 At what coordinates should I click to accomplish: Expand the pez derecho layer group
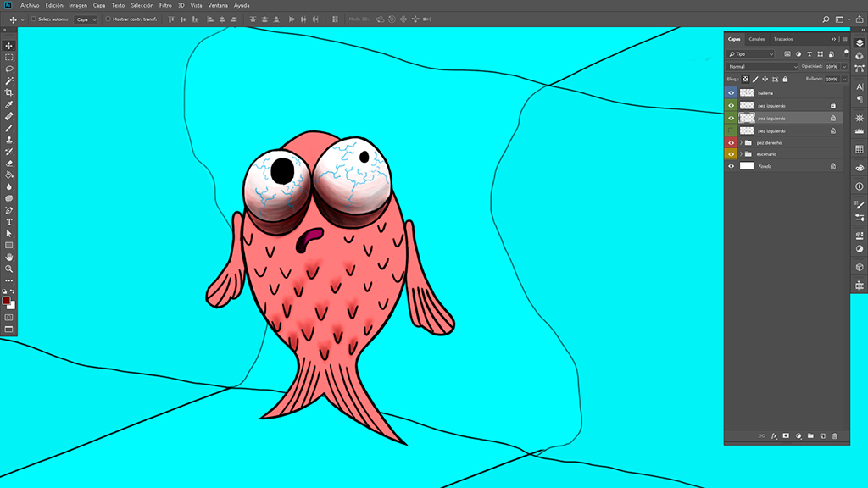(740, 142)
